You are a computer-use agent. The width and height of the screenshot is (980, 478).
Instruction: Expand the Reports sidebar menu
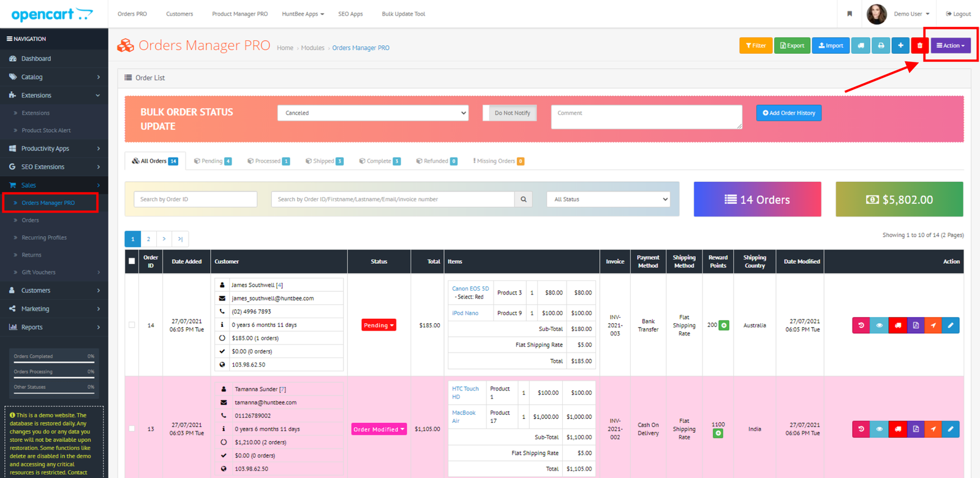[x=54, y=327]
